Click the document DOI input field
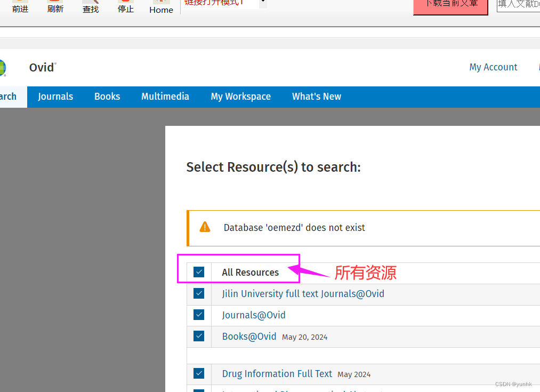The height and width of the screenshot is (392, 540). 518,5
